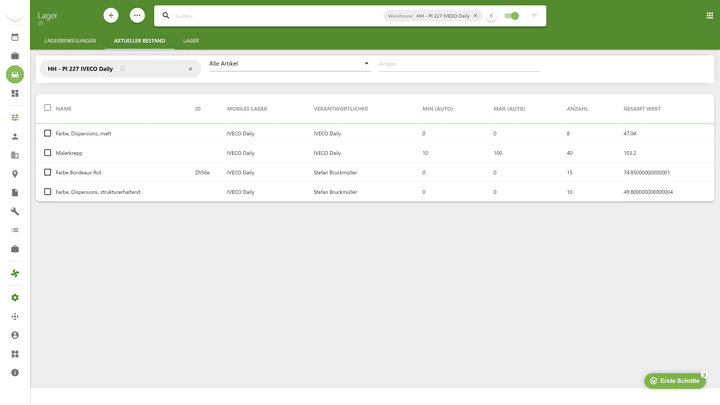Tick the select-all checkbox in table header
This screenshot has height=405, width=720.
coord(47,108)
